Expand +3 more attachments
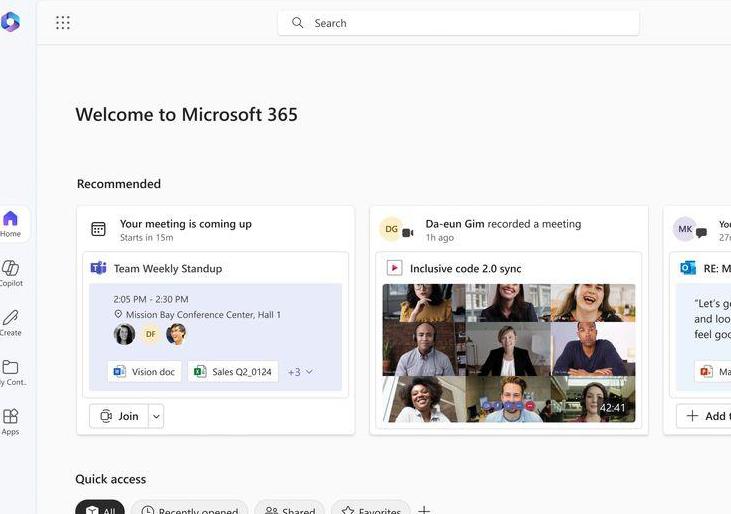 [x=300, y=372]
